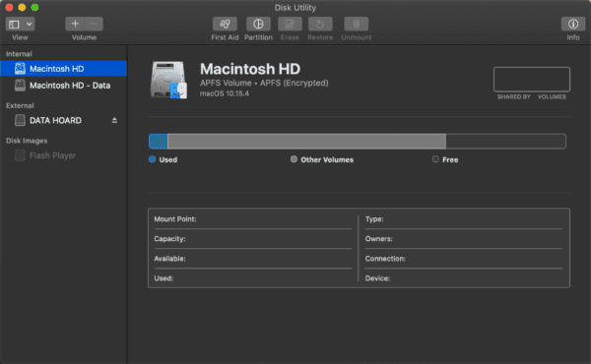Click the blue Used segment of bar
The width and height of the screenshot is (591, 364).
pos(159,141)
